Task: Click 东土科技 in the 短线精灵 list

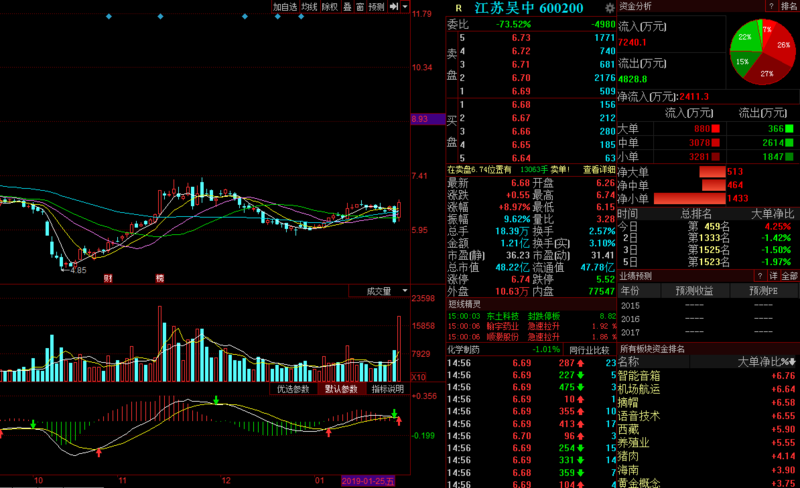Action: [502, 316]
